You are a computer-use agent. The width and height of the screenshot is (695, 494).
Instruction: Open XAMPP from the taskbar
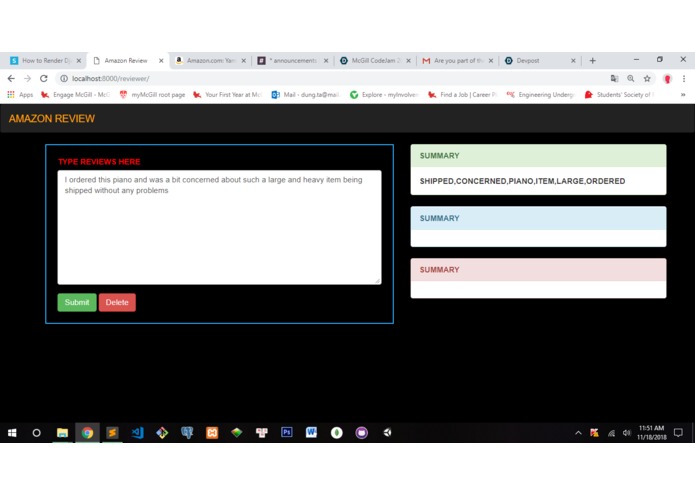tap(212, 433)
